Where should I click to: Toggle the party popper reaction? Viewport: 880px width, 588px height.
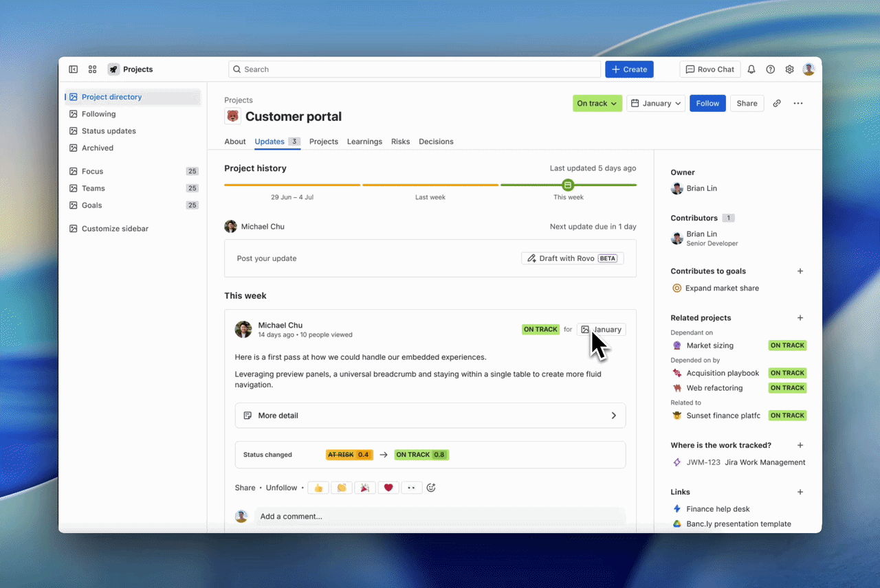point(364,488)
